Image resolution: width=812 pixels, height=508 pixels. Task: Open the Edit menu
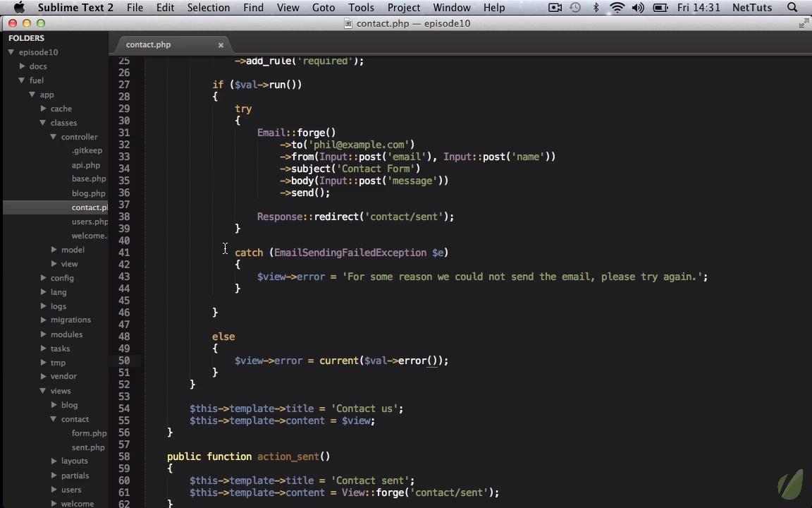(165, 7)
